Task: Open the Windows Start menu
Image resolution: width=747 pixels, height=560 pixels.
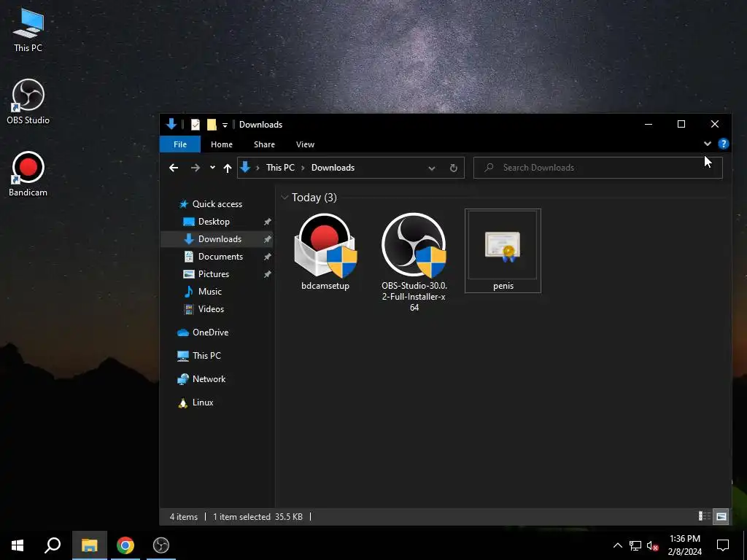Action: (x=18, y=545)
